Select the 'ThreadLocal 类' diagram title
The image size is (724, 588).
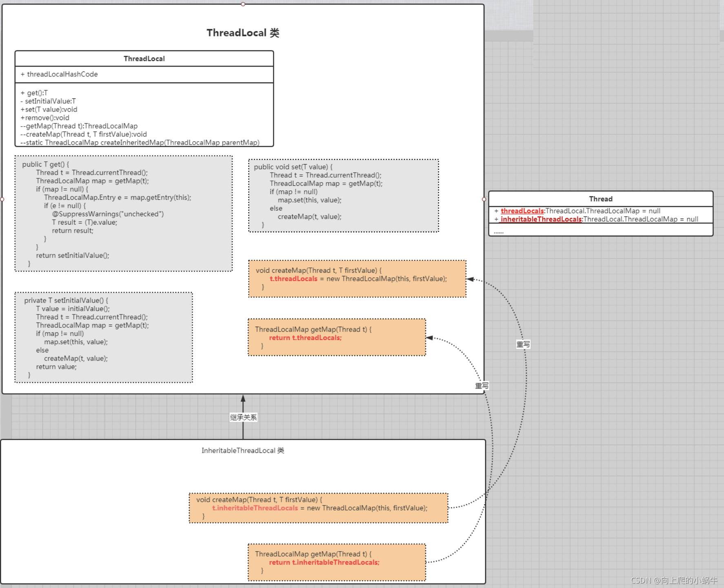(243, 33)
